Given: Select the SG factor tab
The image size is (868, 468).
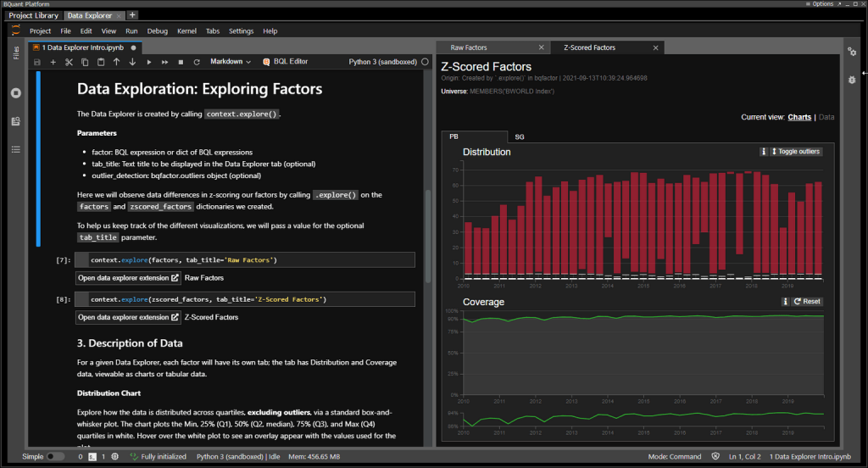Looking at the screenshot, I should (x=520, y=136).
